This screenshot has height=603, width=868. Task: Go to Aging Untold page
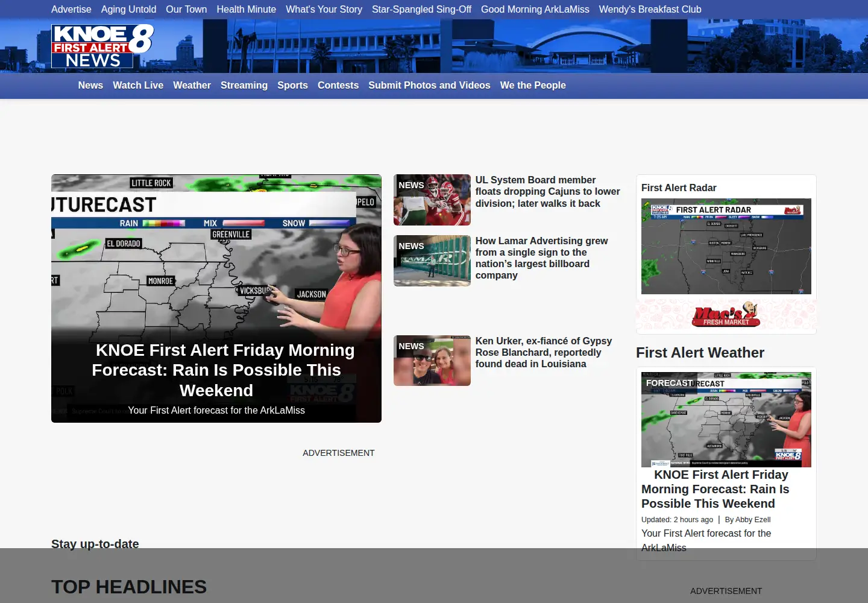[128, 9]
